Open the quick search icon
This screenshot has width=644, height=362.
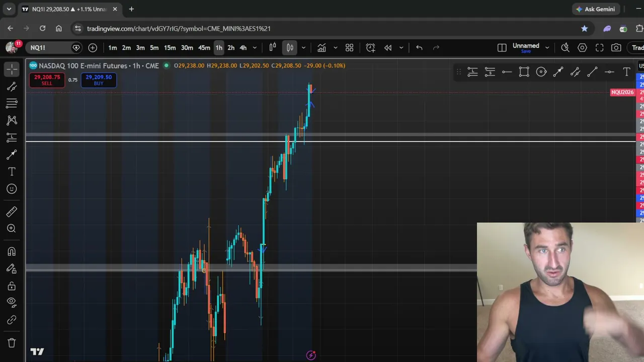point(565,48)
